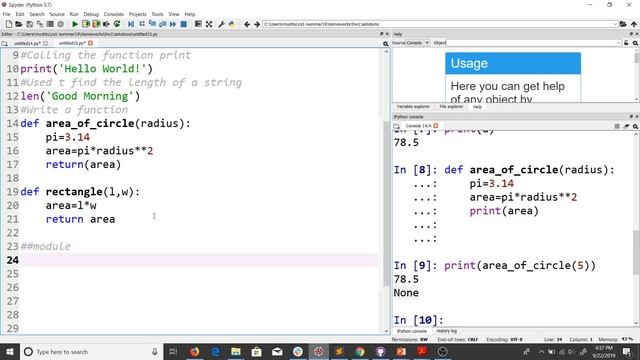The image size is (640, 360).
Task: Go forward with the right arrow icon
Action: pyautogui.click(x=257, y=24)
